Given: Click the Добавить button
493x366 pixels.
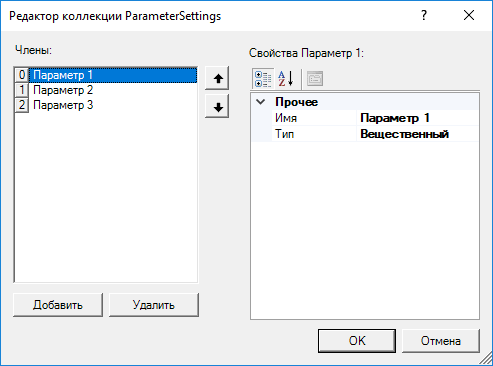Looking at the screenshot, I should [58, 305].
